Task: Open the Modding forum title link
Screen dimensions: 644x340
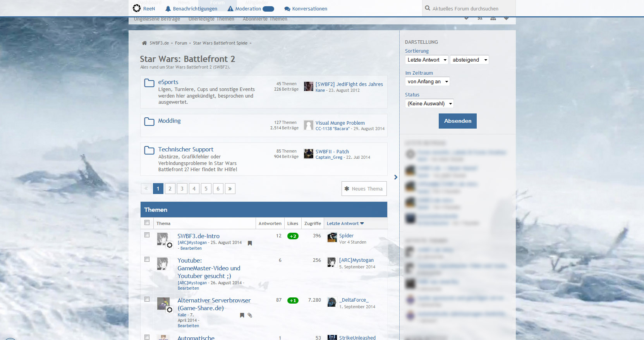Action: 169,121
